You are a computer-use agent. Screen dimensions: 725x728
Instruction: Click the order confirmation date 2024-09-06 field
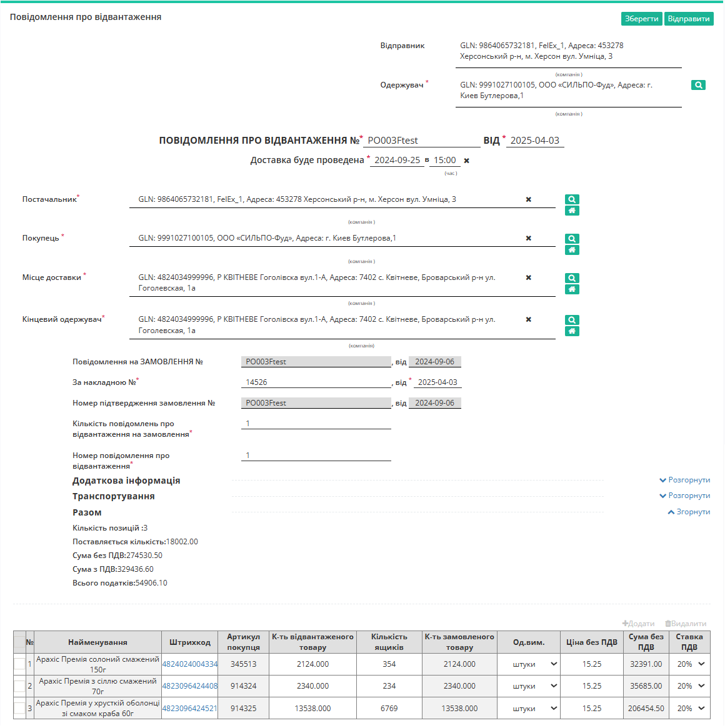(x=435, y=403)
